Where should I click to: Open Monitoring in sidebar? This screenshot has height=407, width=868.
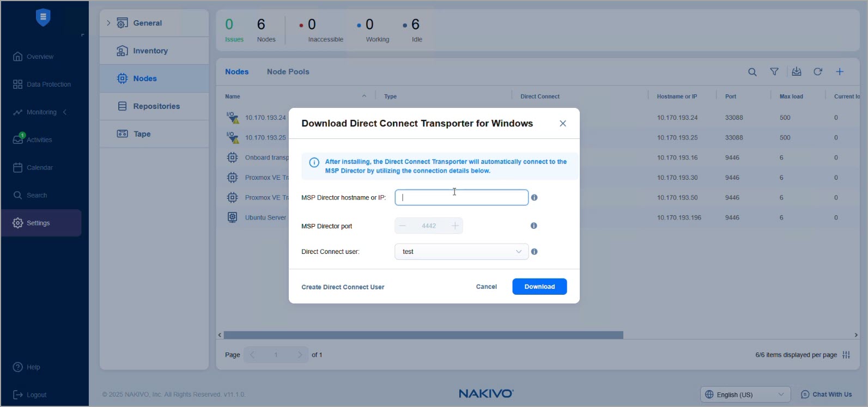click(x=35, y=112)
